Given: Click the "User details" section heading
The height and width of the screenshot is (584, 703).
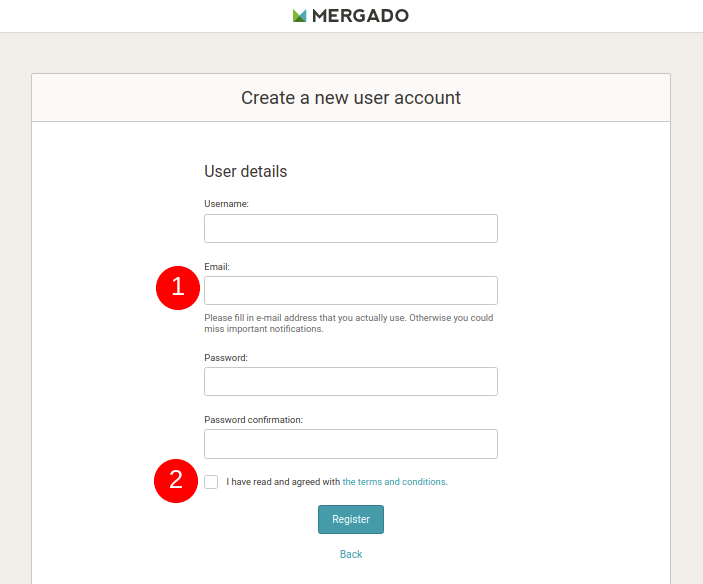Looking at the screenshot, I should [246, 172].
